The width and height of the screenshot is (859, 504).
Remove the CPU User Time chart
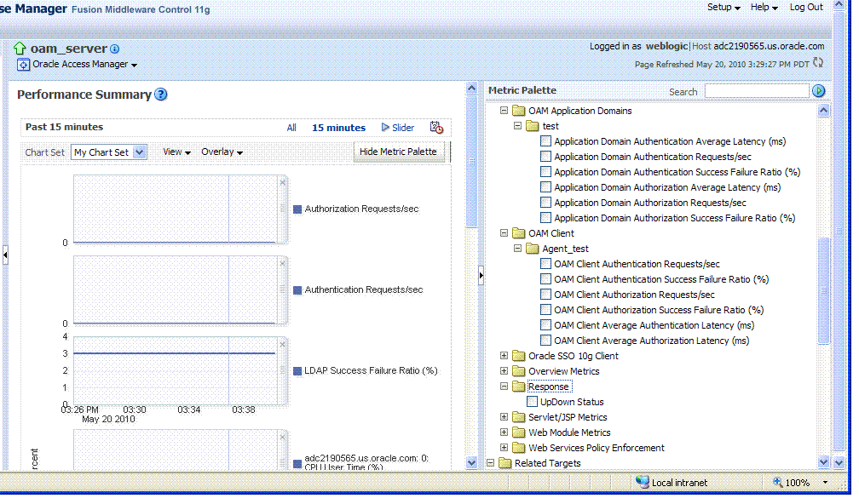pos(283,438)
